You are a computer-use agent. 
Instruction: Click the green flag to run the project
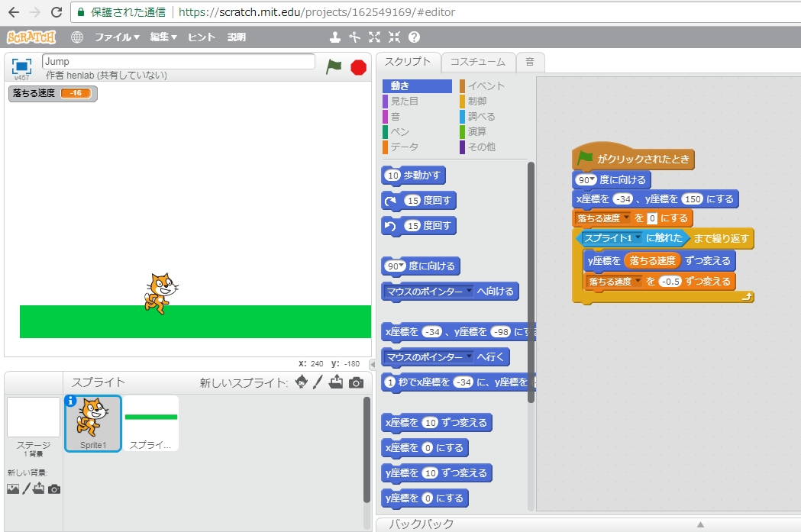[x=334, y=66]
